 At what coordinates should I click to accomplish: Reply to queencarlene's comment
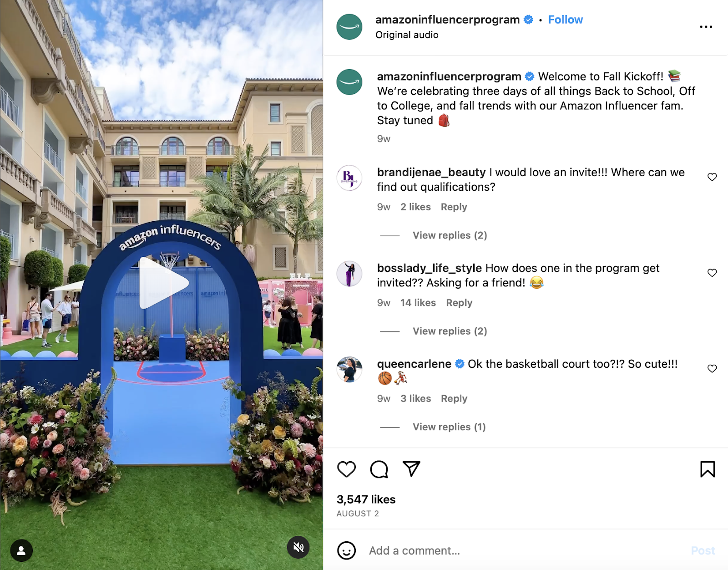tap(454, 399)
